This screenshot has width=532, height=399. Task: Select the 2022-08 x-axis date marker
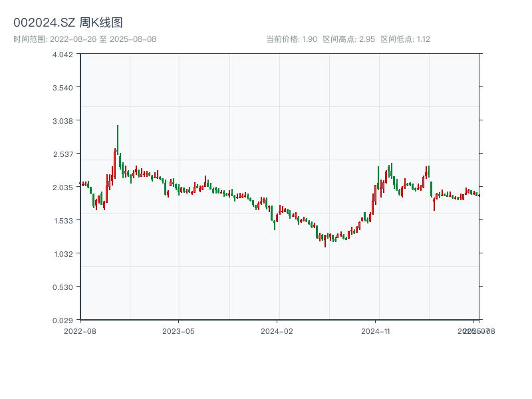tap(80, 331)
